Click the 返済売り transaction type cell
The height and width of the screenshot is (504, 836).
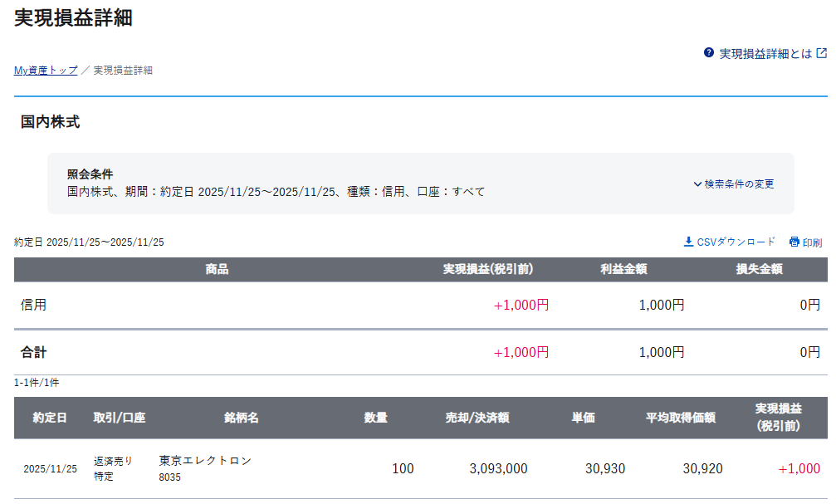tap(113, 460)
